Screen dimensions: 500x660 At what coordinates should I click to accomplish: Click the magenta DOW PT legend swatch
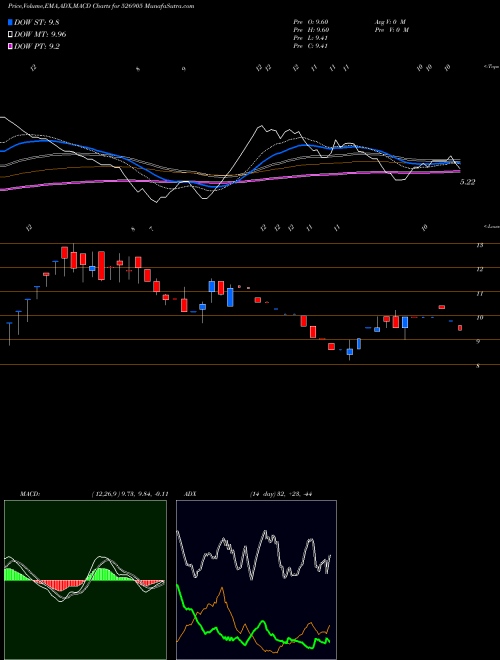11,46
